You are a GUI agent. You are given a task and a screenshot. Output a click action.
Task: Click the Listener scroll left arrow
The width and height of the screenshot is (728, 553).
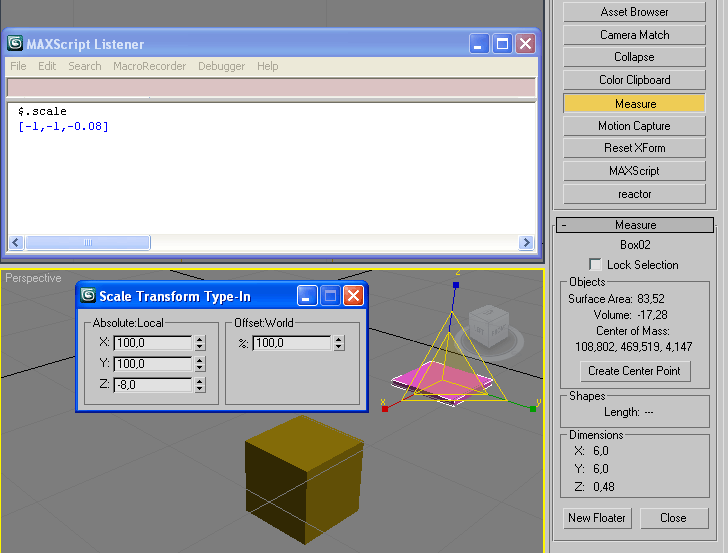[x=16, y=242]
